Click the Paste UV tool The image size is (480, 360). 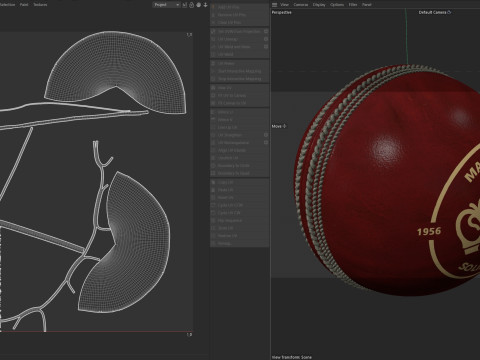pos(239,190)
